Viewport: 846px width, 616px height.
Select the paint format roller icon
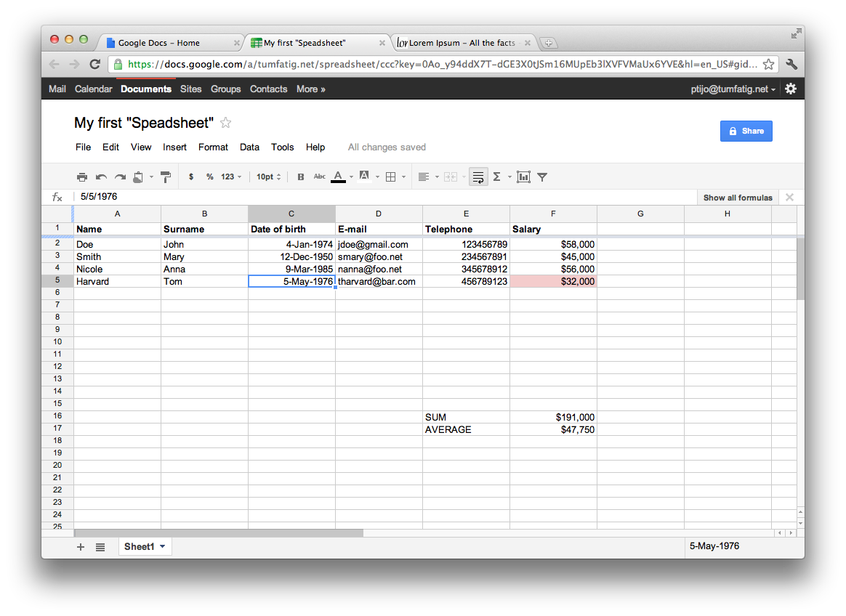pos(166,177)
